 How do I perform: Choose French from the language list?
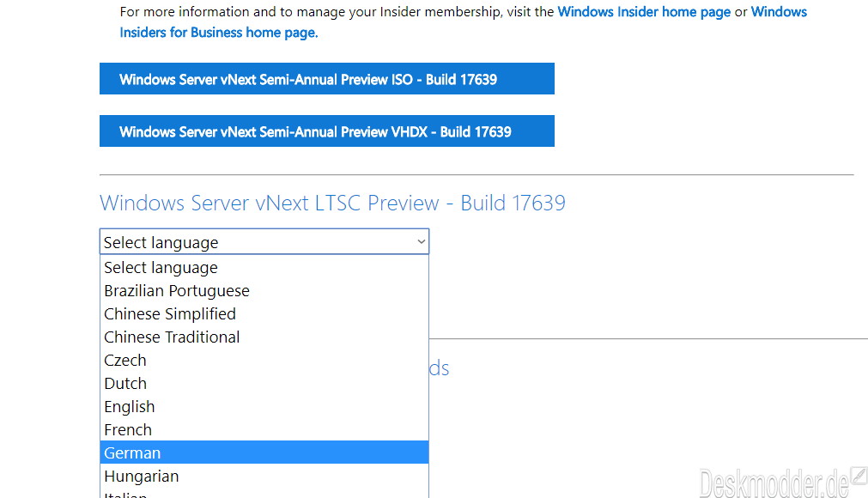point(264,430)
